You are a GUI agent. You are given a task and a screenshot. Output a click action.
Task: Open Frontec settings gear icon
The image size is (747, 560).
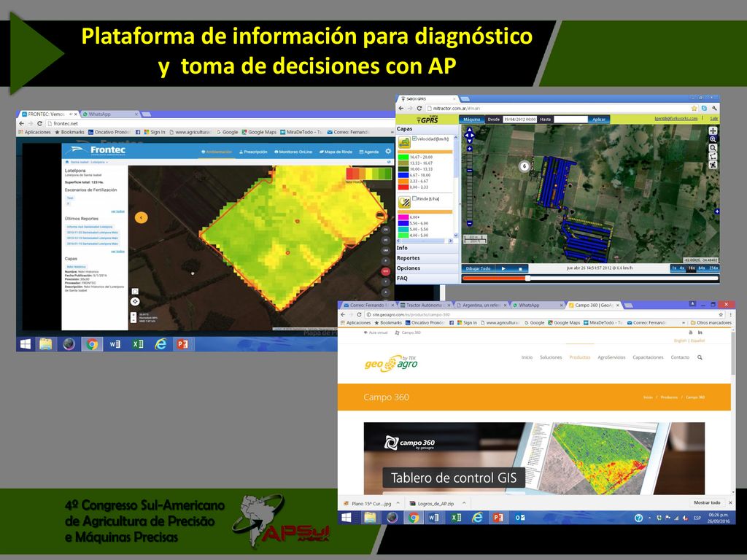tap(388, 152)
